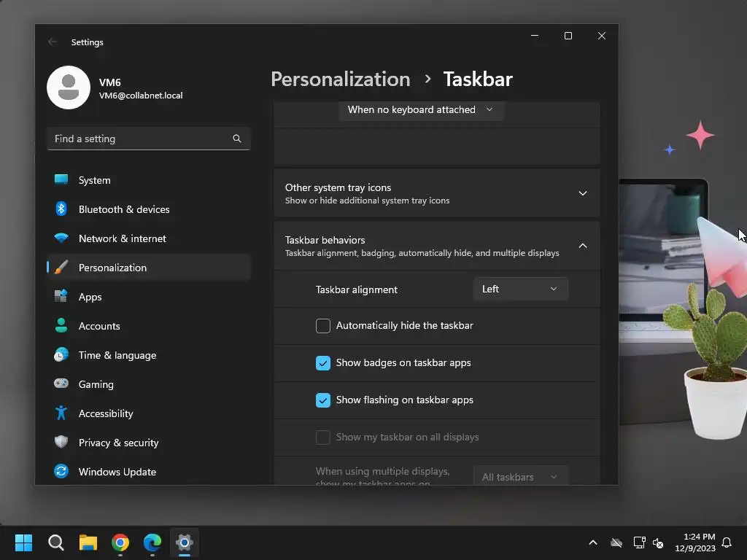
Task: Click the Apps icon in sidebar
Action: [x=61, y=296]
